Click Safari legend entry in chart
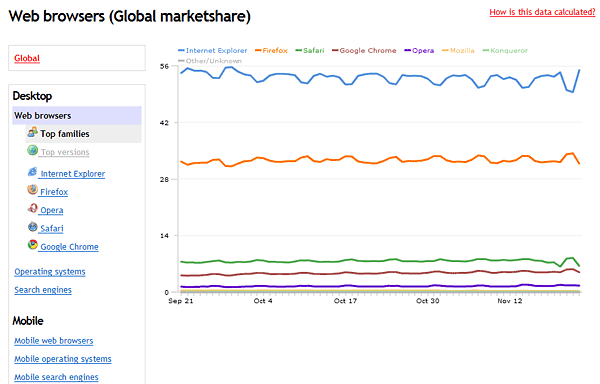 tap(310, 50)
